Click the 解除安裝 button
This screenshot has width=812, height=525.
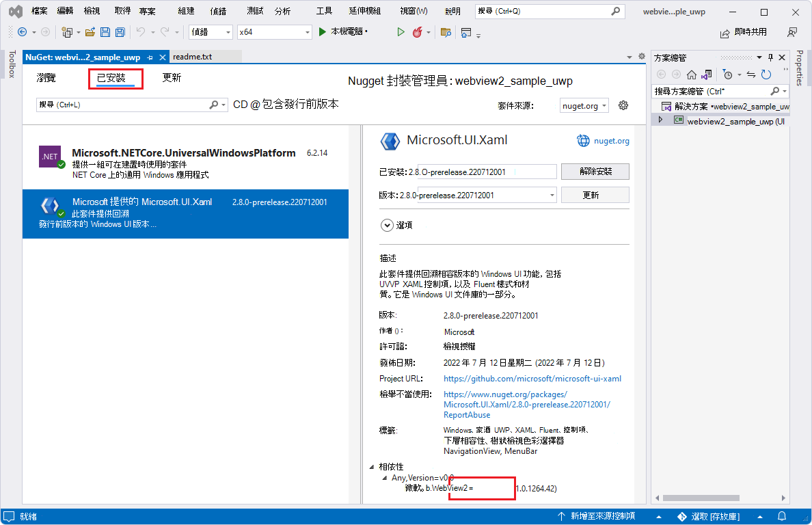click(x=596, y=171)
